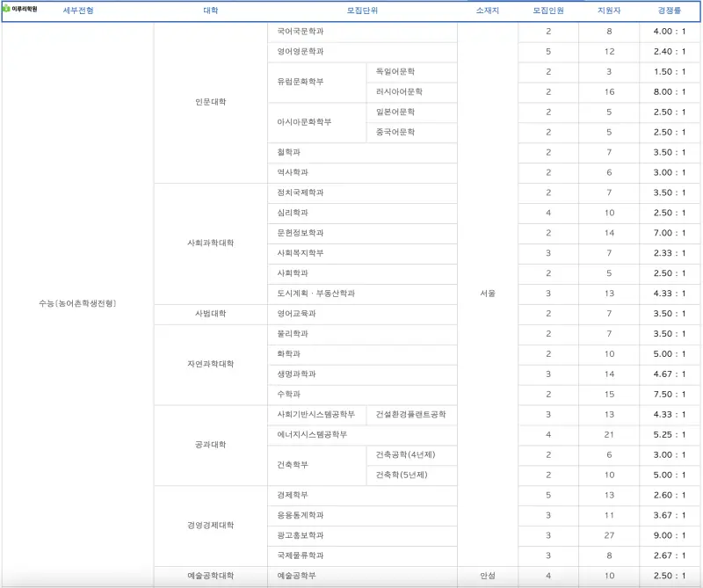Click the 이루리학원 logo icon
This screenshot has width=703, height=588.
[6, 9]
